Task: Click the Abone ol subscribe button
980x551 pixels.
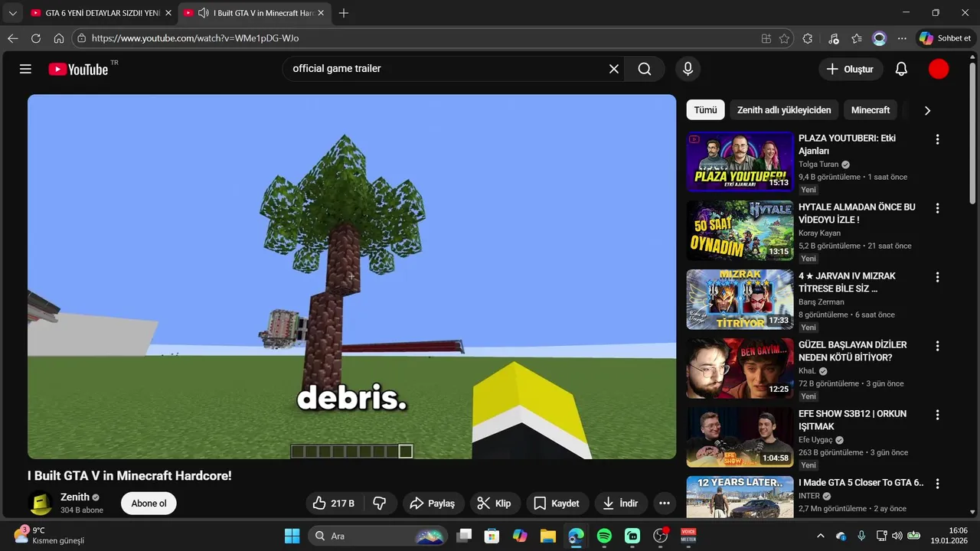Action: click(x=149, y=503)
